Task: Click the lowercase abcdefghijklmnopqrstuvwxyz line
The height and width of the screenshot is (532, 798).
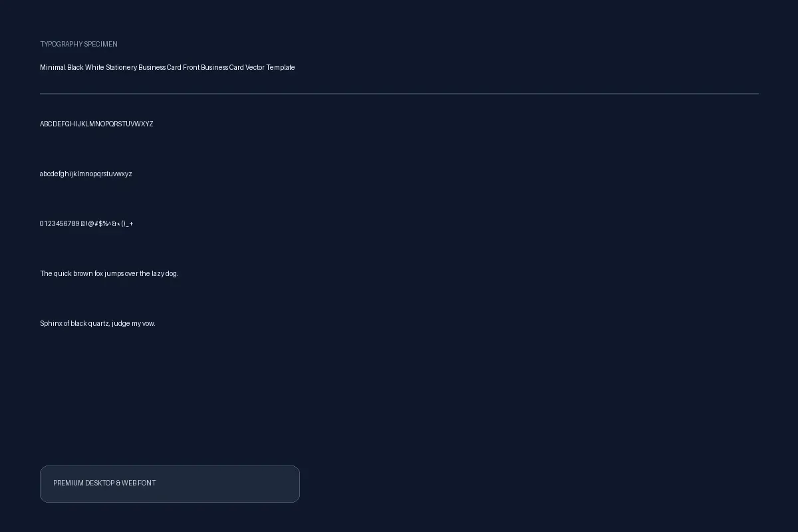Action: [86, 174]
